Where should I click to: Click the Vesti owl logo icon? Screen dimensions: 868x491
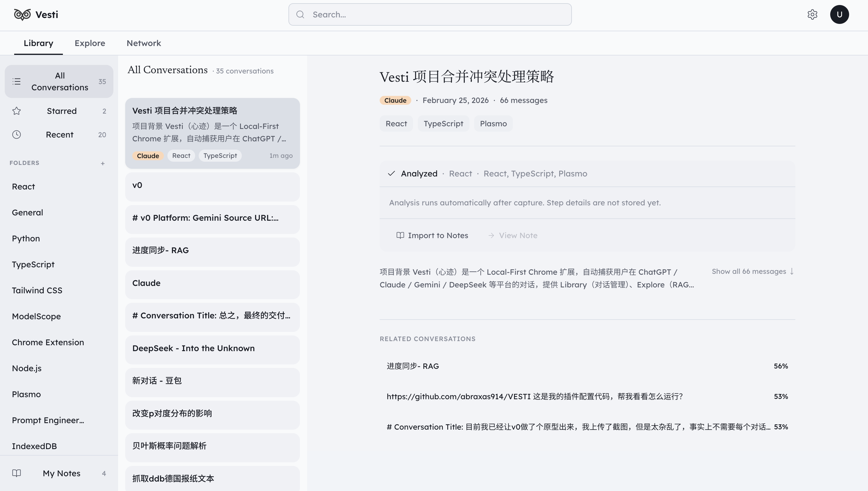(x=22, y=14)
